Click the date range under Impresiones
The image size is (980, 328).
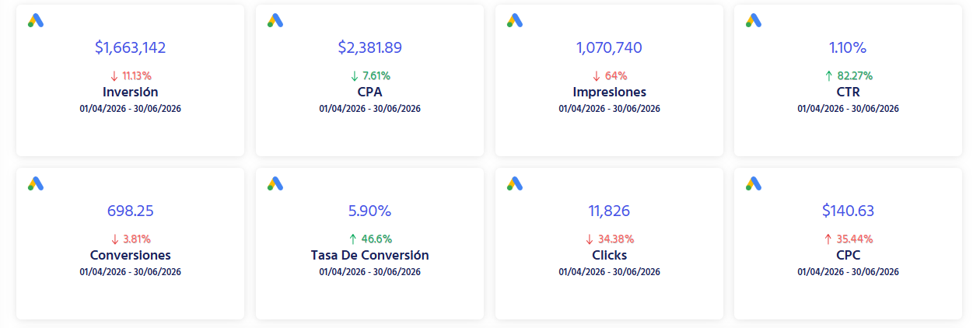609,109
